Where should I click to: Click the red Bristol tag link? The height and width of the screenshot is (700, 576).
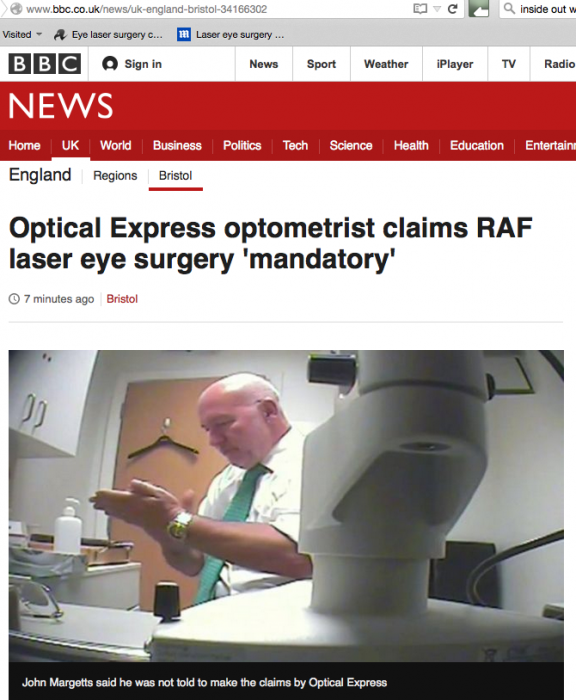(x=122, y=299)
